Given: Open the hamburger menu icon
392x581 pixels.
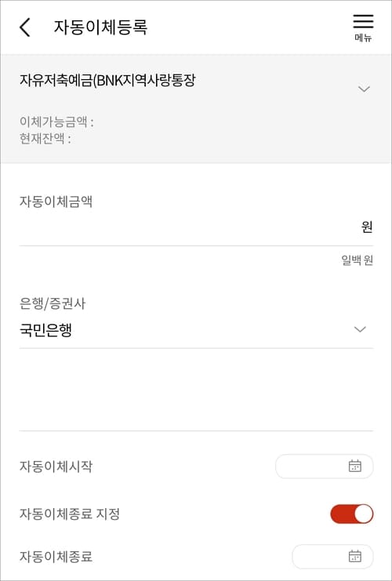Looking at the screenshot, I should tap(363, 21).
